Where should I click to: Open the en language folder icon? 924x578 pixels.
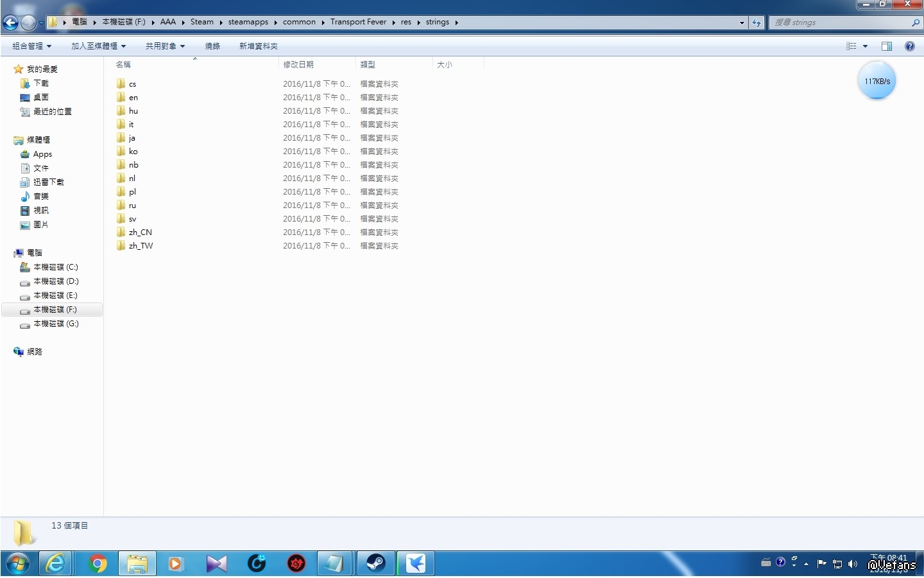click(121, 98)
